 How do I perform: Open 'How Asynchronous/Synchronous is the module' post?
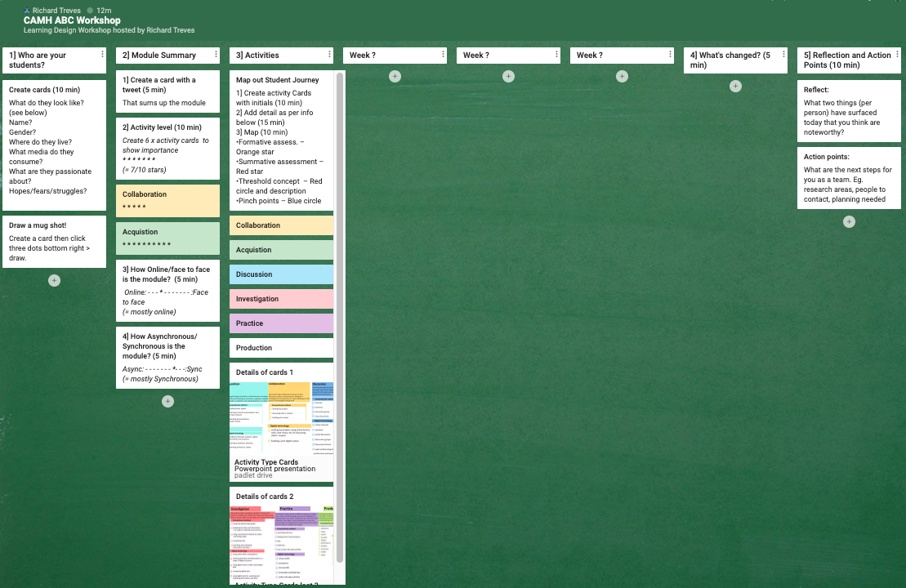[x=167, y=358]
